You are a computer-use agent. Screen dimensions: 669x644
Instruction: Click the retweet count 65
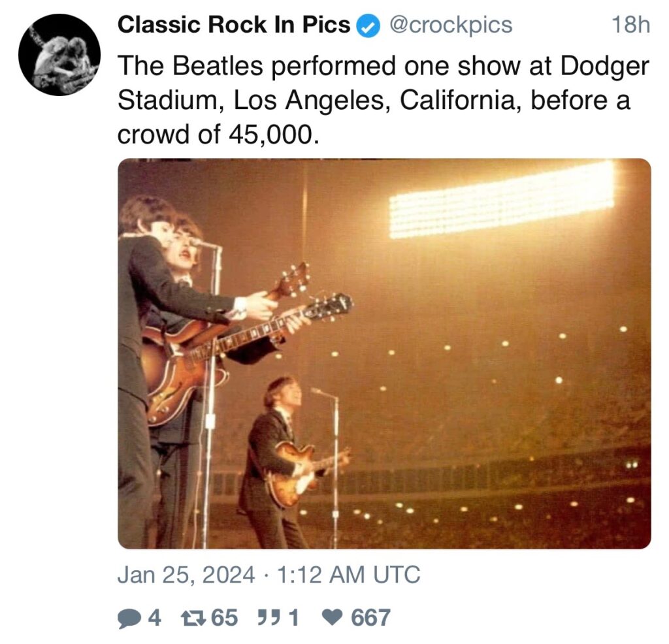225,618
